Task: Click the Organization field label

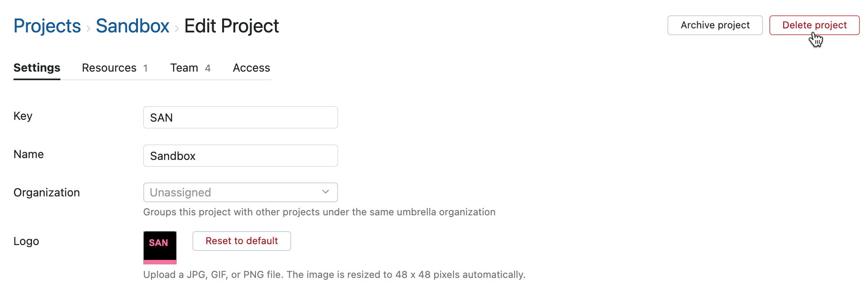Action: tap(47, 193)
